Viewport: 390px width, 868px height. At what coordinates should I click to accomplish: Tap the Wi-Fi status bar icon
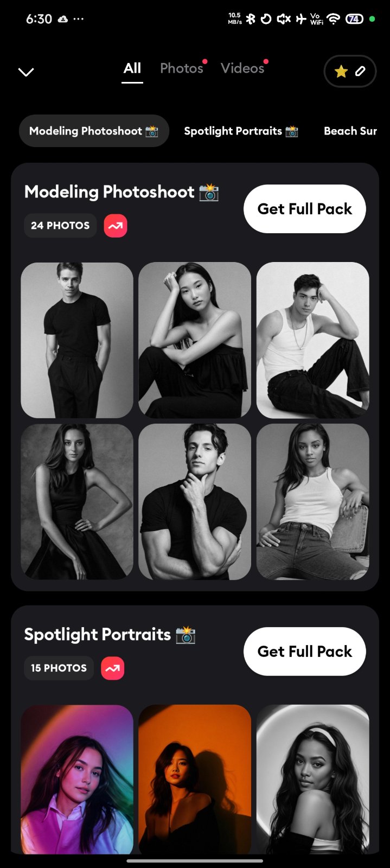pyautogui.click(x=334, y=19)
